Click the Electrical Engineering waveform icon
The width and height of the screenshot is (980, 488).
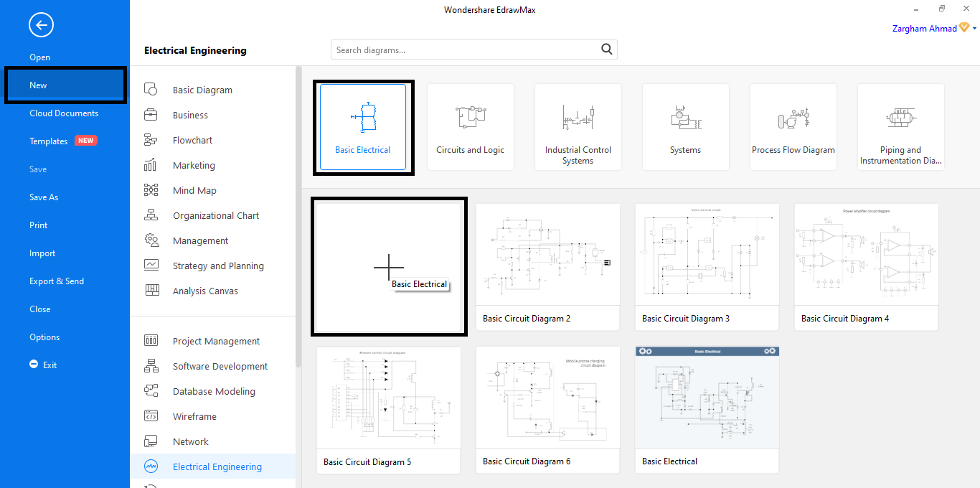pyautogui.click(x=151, y=466)
